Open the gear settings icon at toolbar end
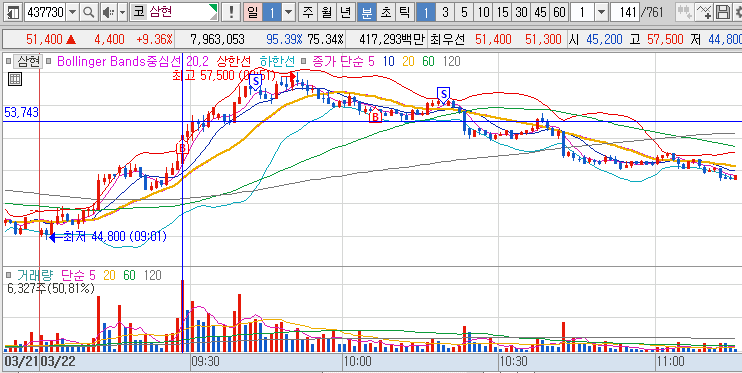742x373 pixels. 737,12
